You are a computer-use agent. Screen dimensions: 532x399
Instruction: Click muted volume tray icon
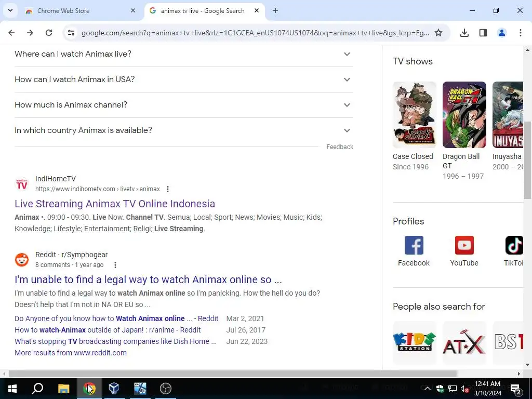[464, 389]
